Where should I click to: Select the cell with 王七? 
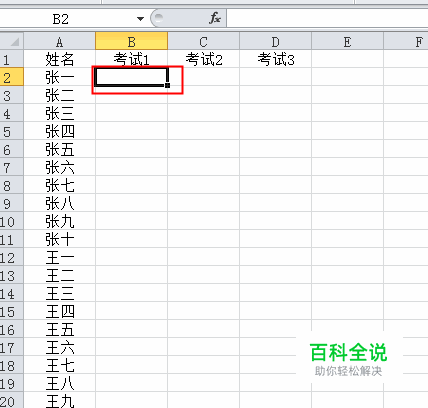click(59, 365)
